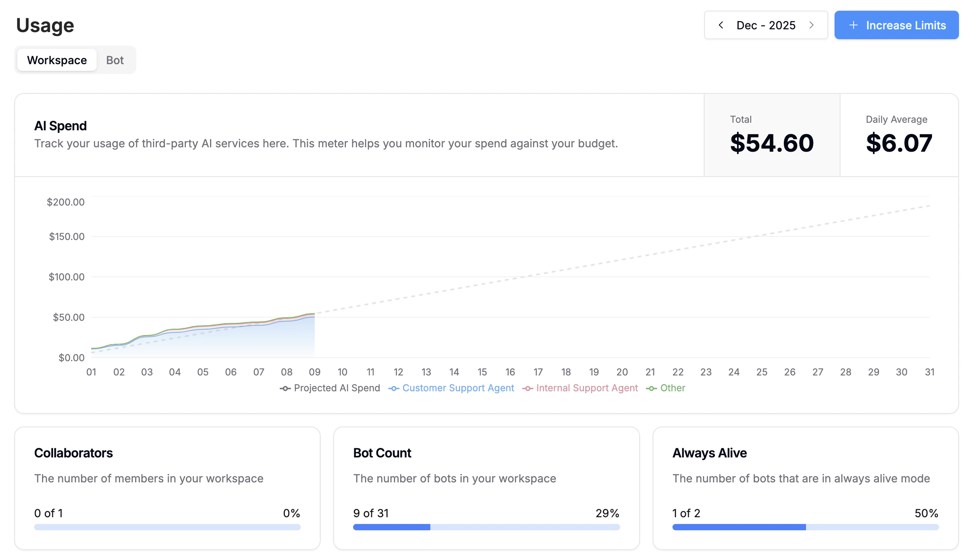Open the Dec - 2025 month selector
This screenshot has height=560, width=978.
click(x=766, y=25)
